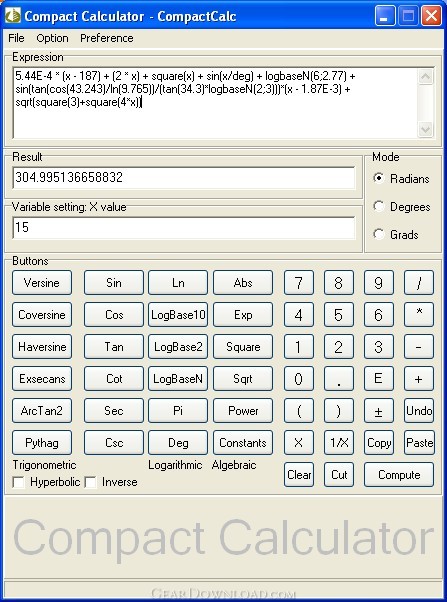
Task: Click the multiplication asterisk operator button
Action: click(x=419, y=315)
